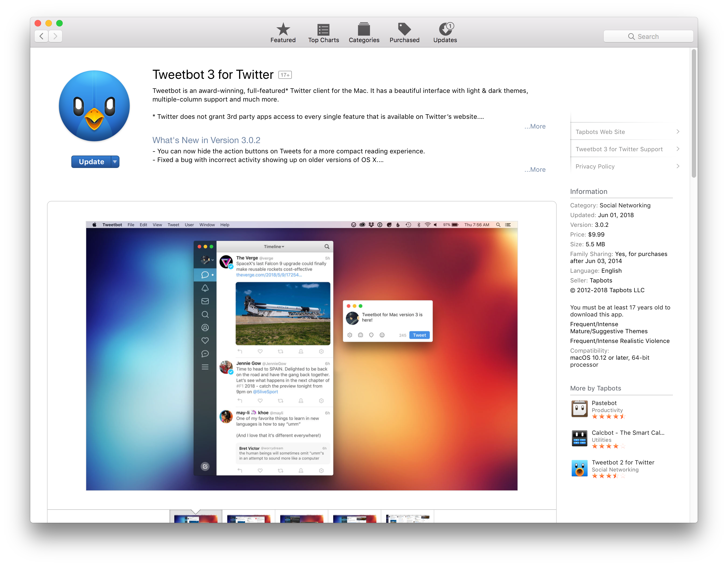The image size is (728, 566).
Task: Go forward with the right arrow button
Action: [55, 36]
